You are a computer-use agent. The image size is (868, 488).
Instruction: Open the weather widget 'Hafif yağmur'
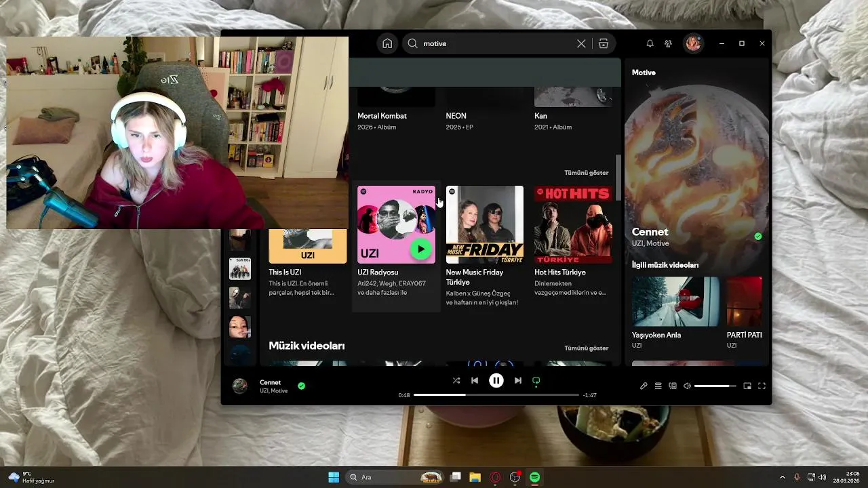coord(31,477)
